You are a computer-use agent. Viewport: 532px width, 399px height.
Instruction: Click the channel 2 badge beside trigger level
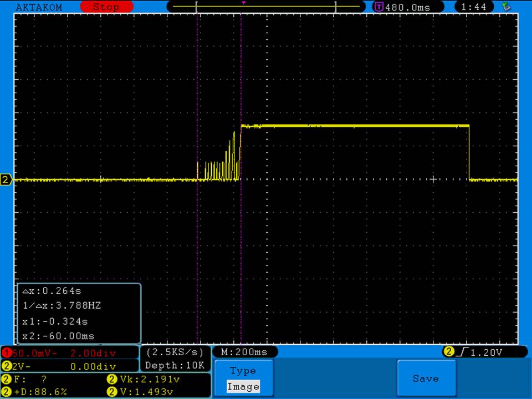(448, 352)
